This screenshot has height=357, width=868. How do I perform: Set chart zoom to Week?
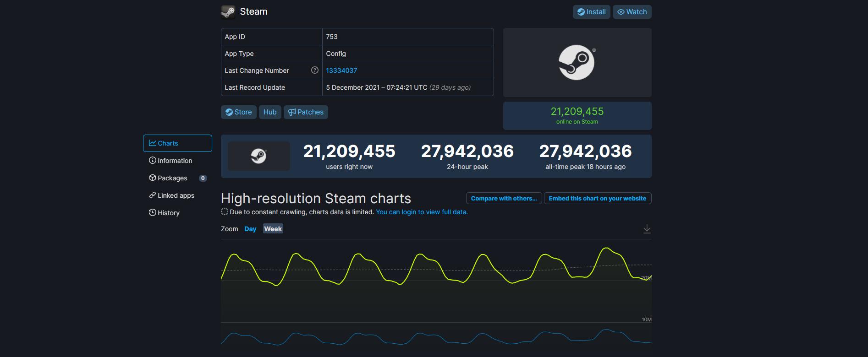pos(273,229)
